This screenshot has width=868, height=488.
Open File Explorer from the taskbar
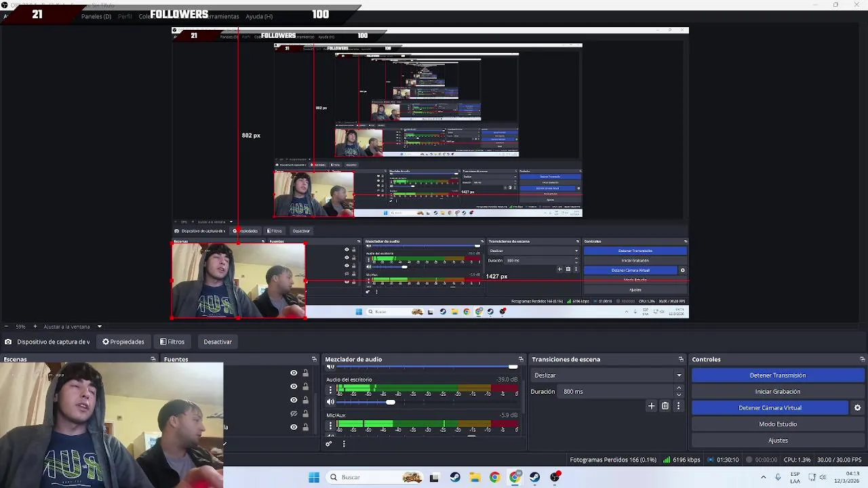475,477
